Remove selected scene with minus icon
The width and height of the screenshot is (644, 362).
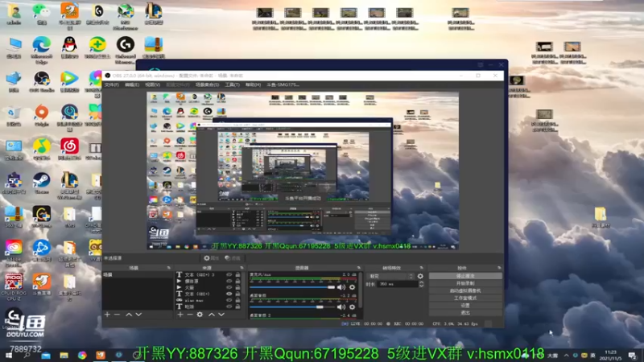117,315
